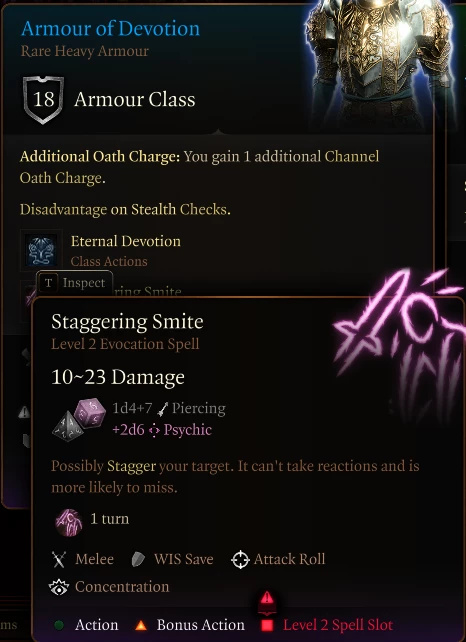Click the Armour Class shield icon
Image resolution: width=466 pixels, height=642 pixels.
coord(43,99)
